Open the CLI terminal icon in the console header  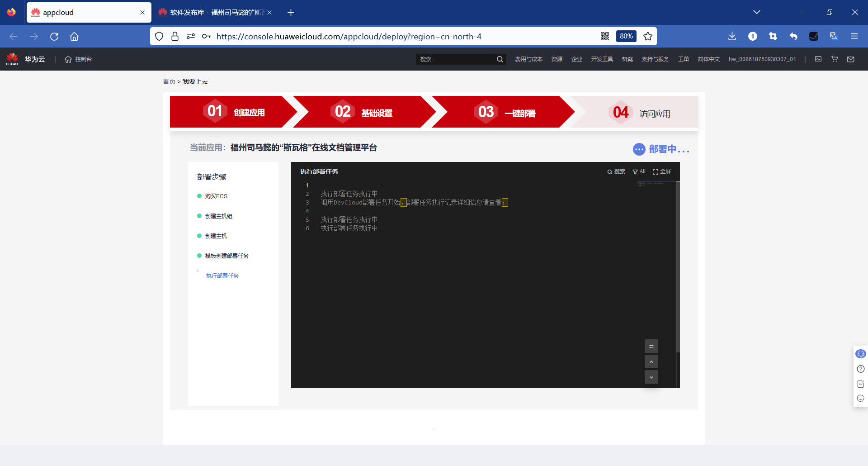point(818,59)
